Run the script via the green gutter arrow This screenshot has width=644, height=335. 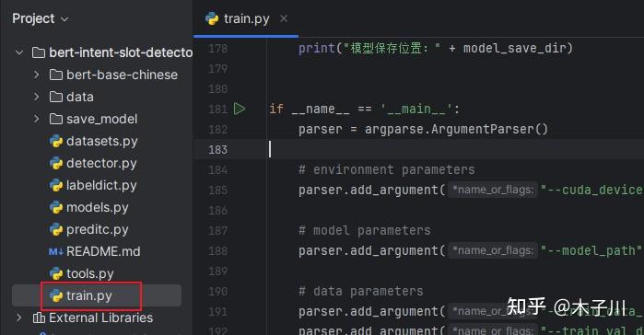coord(240,109)
